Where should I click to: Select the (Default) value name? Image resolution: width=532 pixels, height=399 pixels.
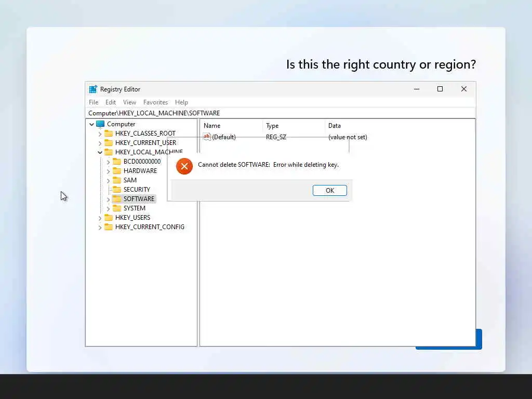(x=223, y=137)
